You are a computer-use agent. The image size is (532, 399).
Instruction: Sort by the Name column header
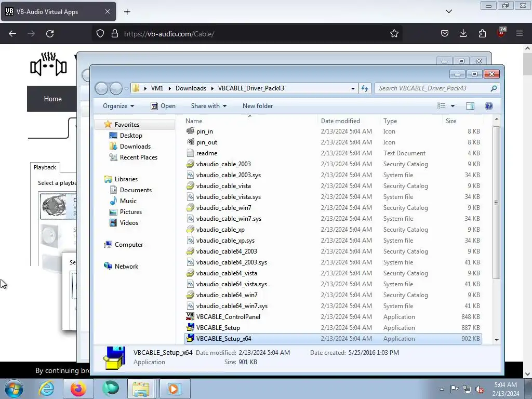[250, 121]
